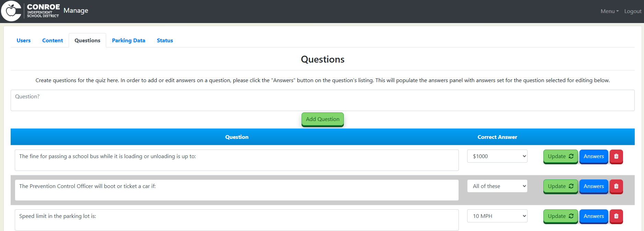This screenshot has height=231, width=644.
Task: Open the Content tab
Action: [52, 40]
